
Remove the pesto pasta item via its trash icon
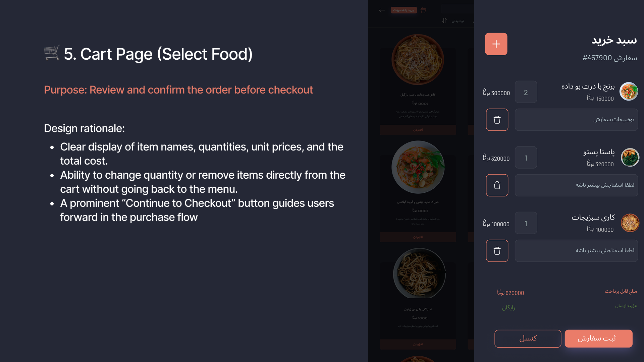click(x=497, y=185)
